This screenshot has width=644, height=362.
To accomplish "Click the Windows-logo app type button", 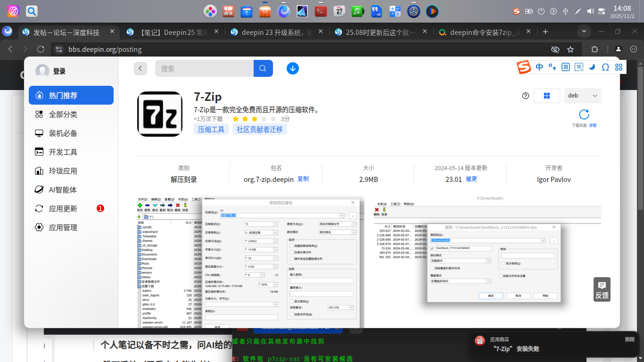I will point(547,96).
